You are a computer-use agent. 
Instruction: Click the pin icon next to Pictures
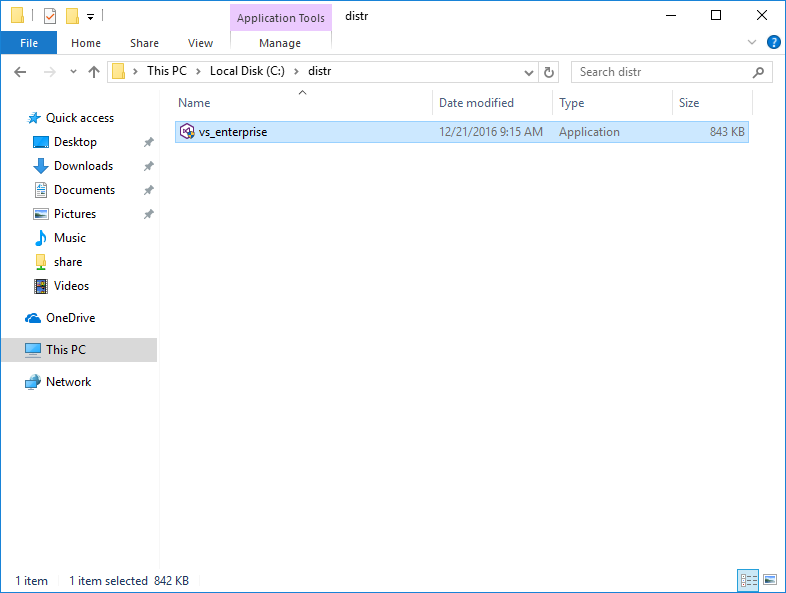coord(148,214)
